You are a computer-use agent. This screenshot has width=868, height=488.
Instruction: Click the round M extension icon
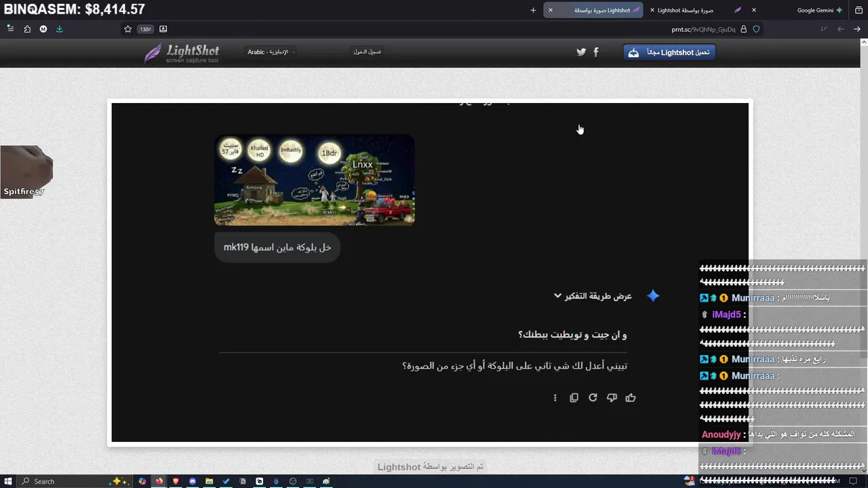click(43, 29)
